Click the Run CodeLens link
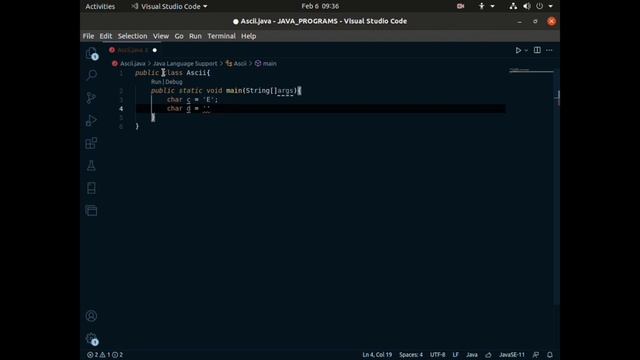Viewport: 640px width, 360px height. point(156,82)
